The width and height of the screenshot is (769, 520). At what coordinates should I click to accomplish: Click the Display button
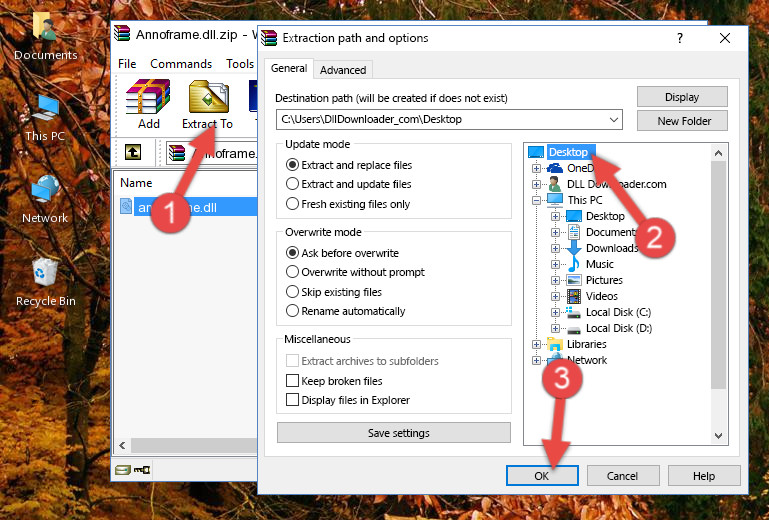click(x=682, y=97)
